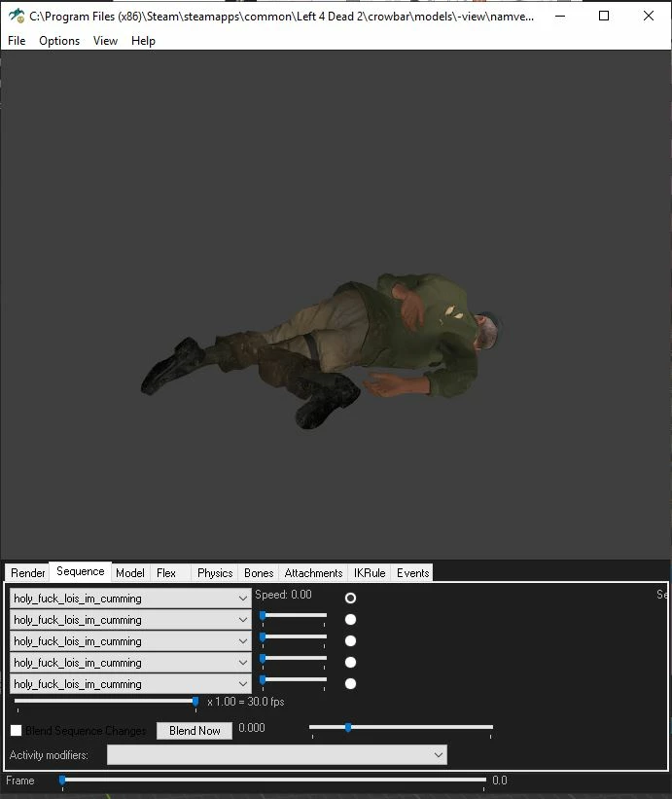
Task: Expand the first sequence dropdown
Action: (x=130, y=599)
